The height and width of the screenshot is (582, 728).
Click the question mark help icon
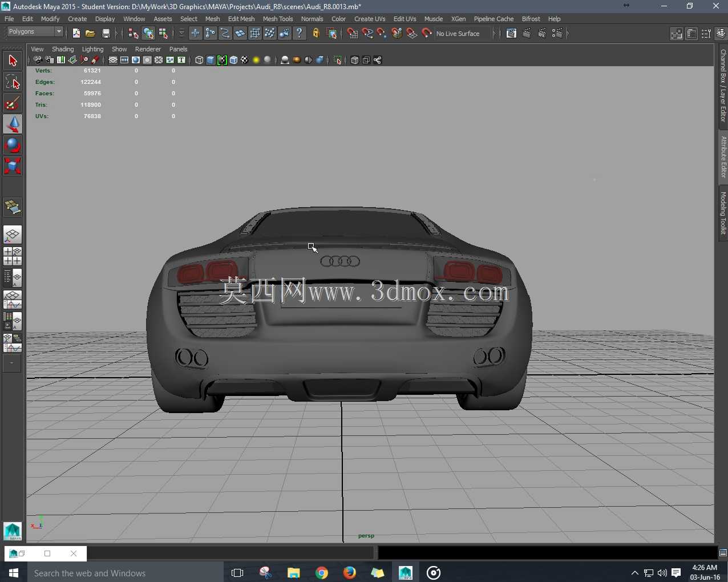(300, 34)
